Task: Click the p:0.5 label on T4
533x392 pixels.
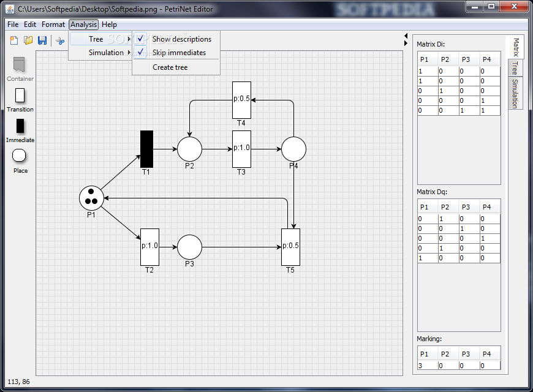Action: (x=241, y=99)
